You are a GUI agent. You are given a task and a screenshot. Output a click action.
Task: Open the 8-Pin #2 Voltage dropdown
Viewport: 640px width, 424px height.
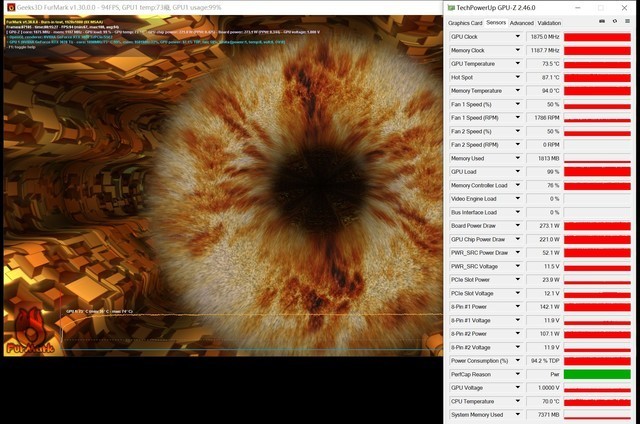point(518,347)
